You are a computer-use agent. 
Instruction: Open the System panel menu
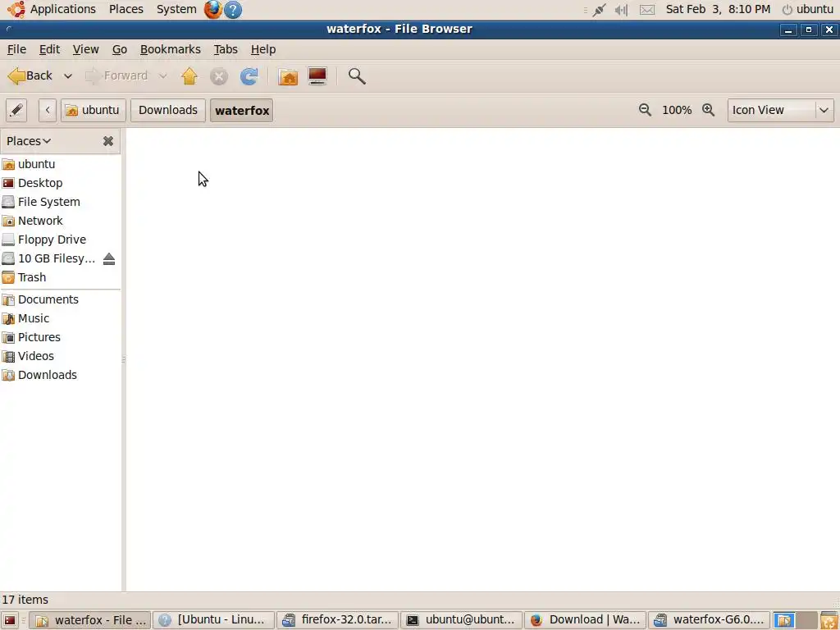(x=176, y=9)
